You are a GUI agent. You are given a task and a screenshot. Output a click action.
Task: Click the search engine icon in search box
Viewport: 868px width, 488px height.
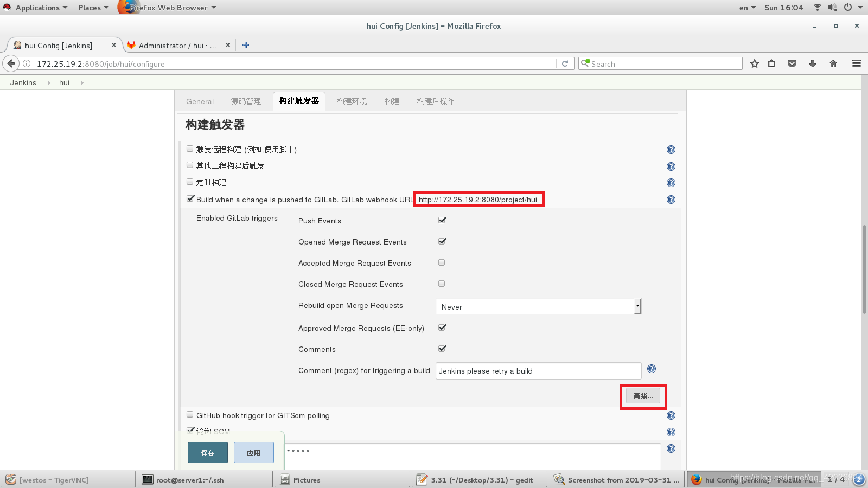[x=585, y=63]
